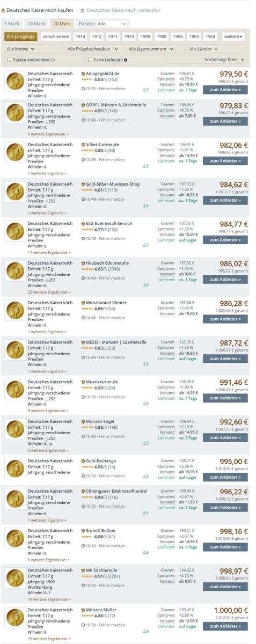The image size is (256, 644).
Task: Filter by year 1914
Action: click(x=81, y=36)
